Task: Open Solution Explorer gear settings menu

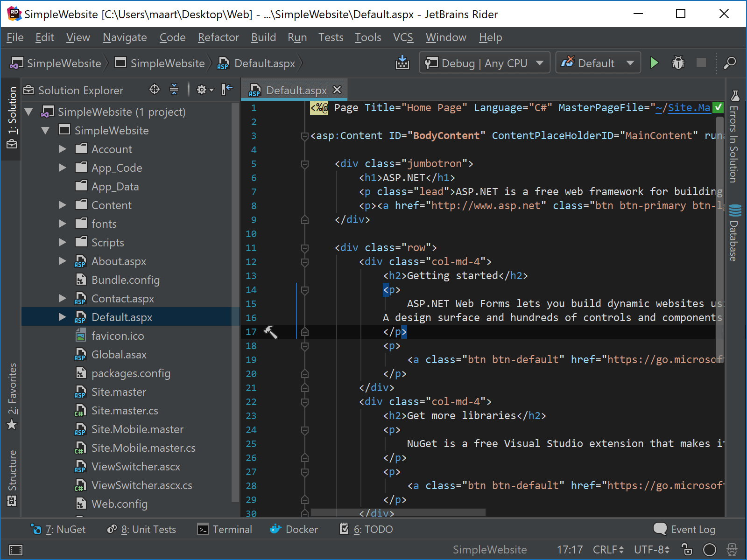Action: (x=204, y=90)
